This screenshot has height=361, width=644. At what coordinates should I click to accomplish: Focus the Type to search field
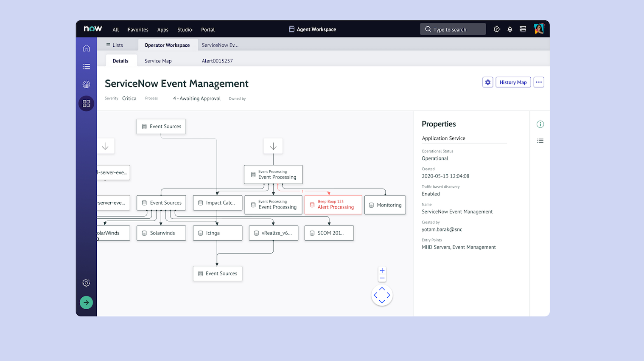pos(453,29)
